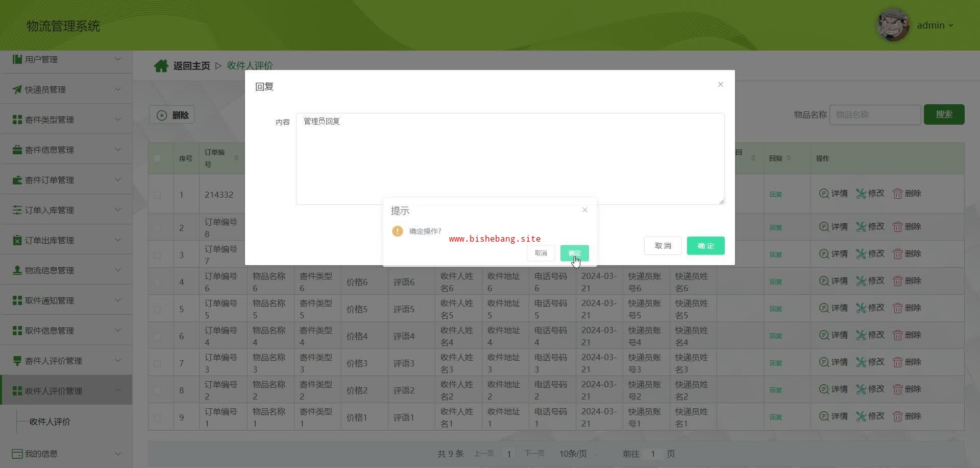
Task: Check the checkbox for row 7
Action: [157, 363]
